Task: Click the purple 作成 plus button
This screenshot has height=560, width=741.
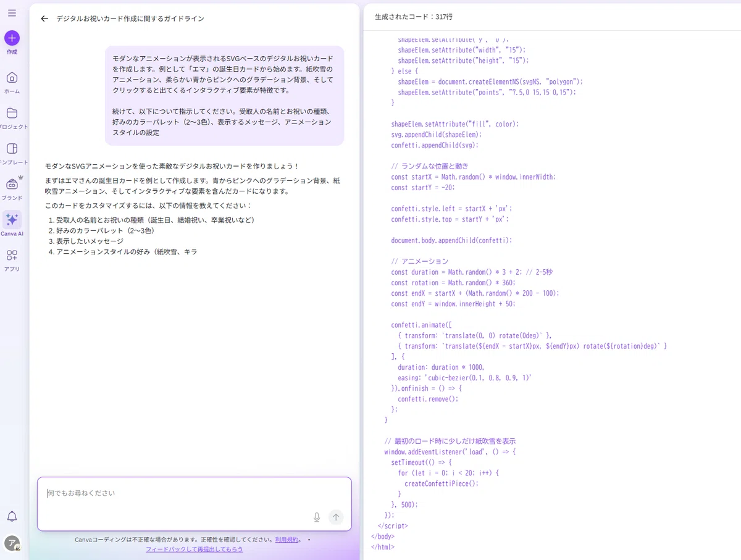Action: coord(12,38)
